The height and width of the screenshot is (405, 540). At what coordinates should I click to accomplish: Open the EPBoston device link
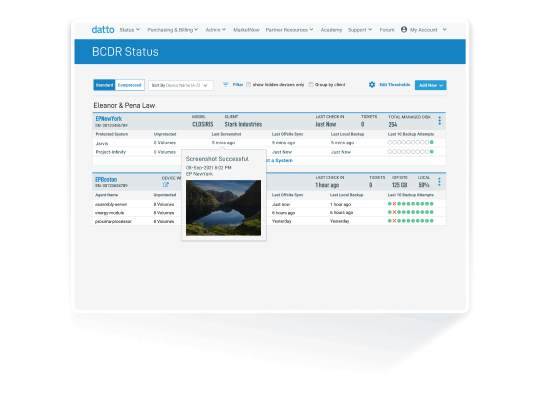106,179
